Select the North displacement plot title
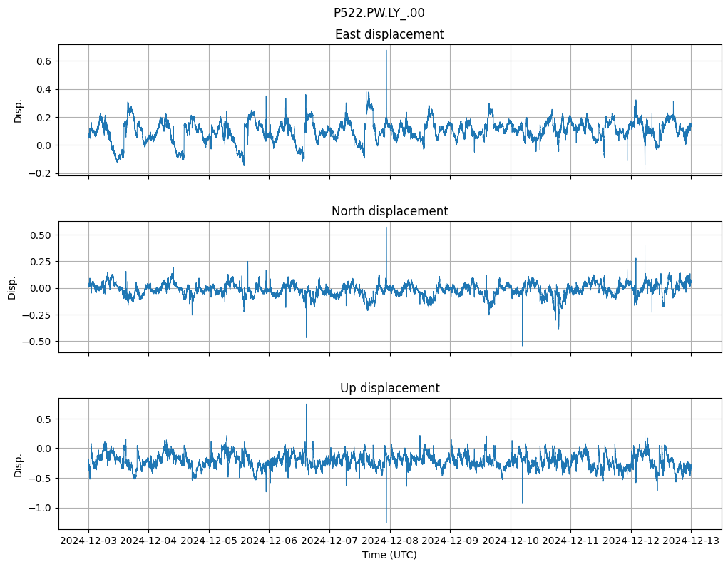 (x=389, y=211)
